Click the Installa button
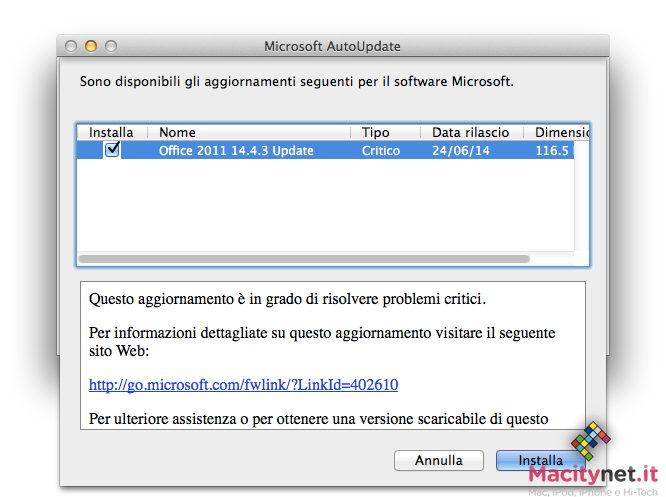Image resolution: width=666 pixels, height=497 pixels. click(540, 460)
